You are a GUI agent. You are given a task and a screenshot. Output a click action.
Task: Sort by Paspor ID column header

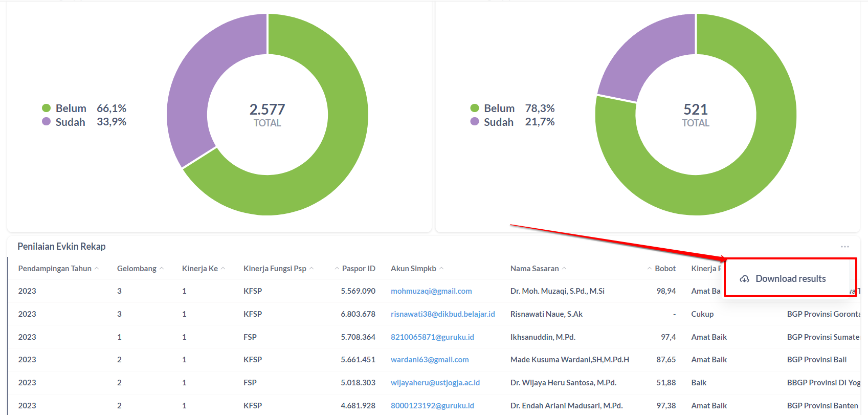tap(355, 269)
